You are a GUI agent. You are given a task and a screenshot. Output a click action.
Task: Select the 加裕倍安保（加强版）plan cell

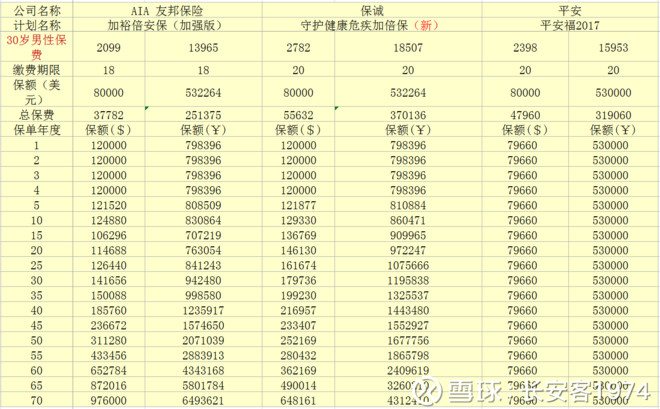point(167,25)
